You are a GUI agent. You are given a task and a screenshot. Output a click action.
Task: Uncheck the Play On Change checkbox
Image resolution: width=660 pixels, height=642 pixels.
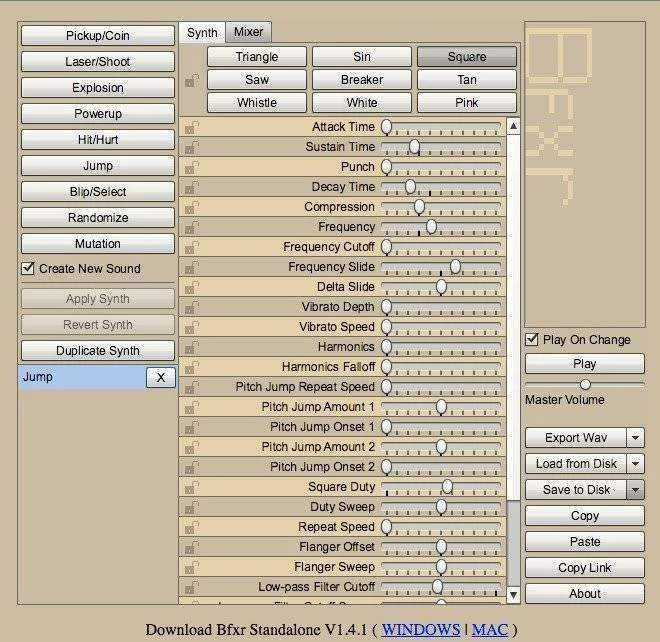click(532, 339)
